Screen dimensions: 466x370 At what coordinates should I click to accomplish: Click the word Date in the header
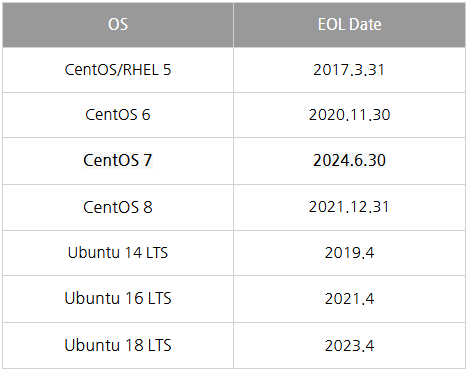[x=365, y=24]
